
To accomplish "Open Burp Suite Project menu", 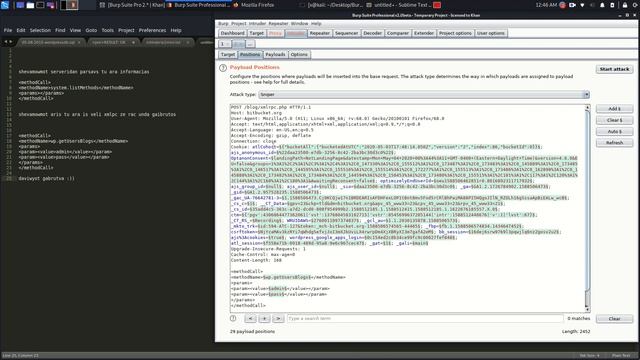I will [x=239, y=24].
